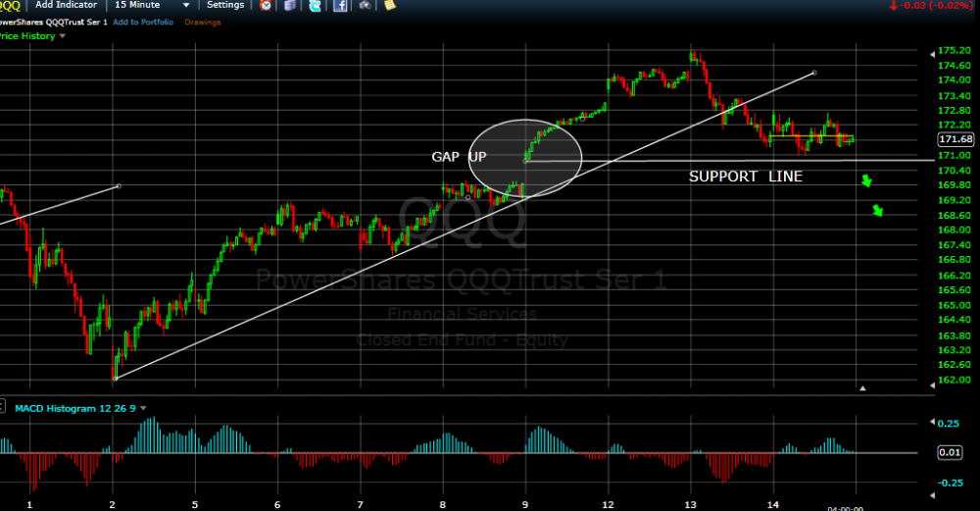Share chart via Facebook icon
This screenshot has height=511, width=980.
click(340, 6)
